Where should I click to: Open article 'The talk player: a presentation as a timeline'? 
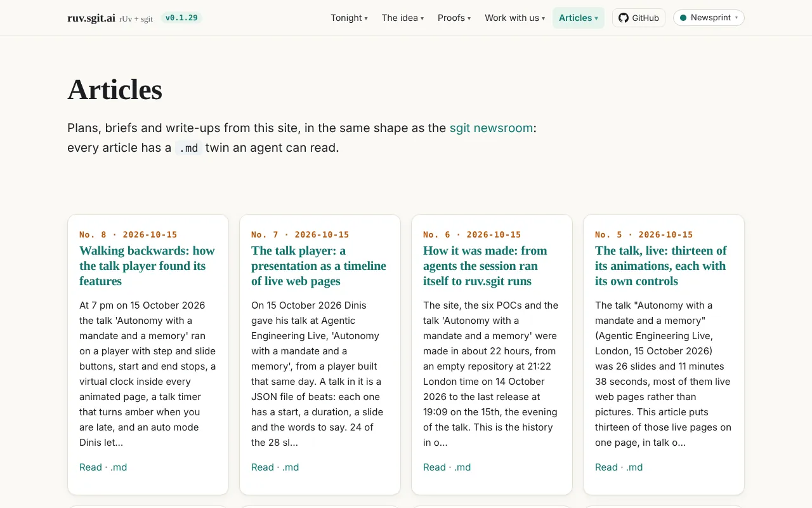click(318, 266)
